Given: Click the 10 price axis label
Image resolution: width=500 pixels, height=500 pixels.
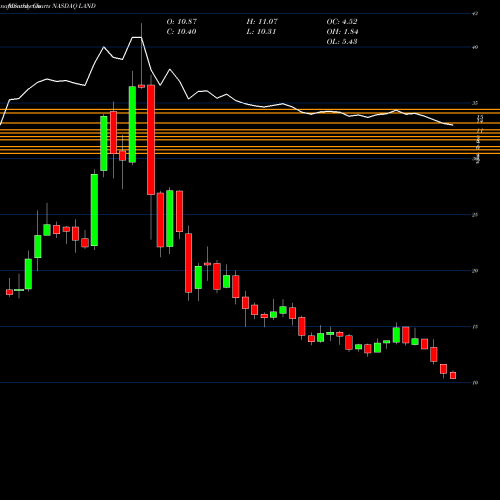Looking at the screenshot, I should [x=475, y=383].
